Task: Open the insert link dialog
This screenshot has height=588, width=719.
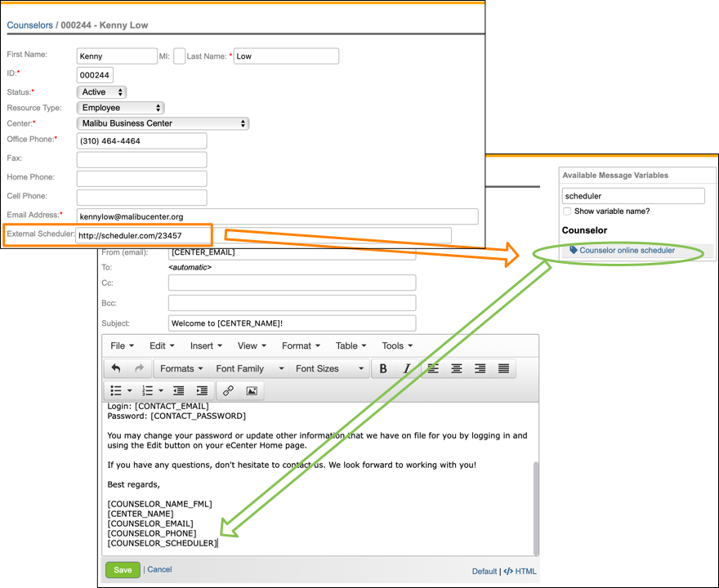Action: 229,391
